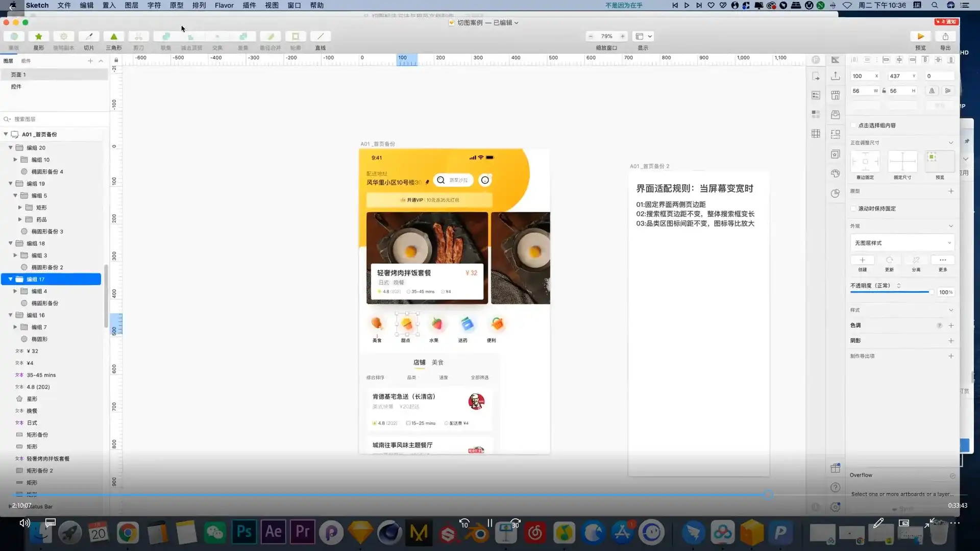Add a 阴影 shadow with the plus button
The width and height of the screenshot is (980, 551).
(951, 340)
